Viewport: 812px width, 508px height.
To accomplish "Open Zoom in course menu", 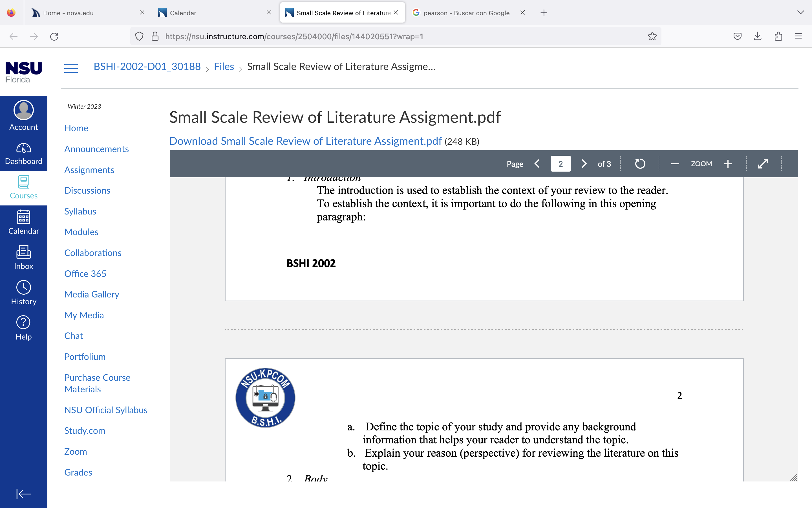I will pos(76,452).
